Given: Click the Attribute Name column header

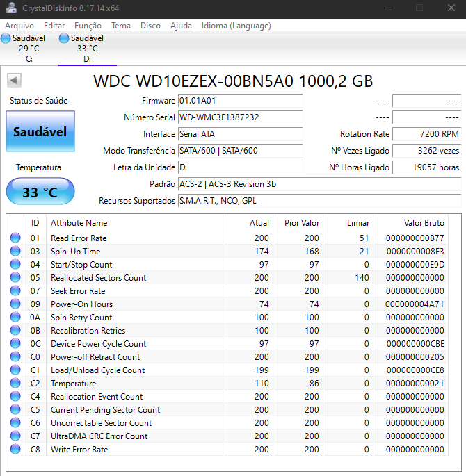Looking at the screenshot, I should coord(134,223).
